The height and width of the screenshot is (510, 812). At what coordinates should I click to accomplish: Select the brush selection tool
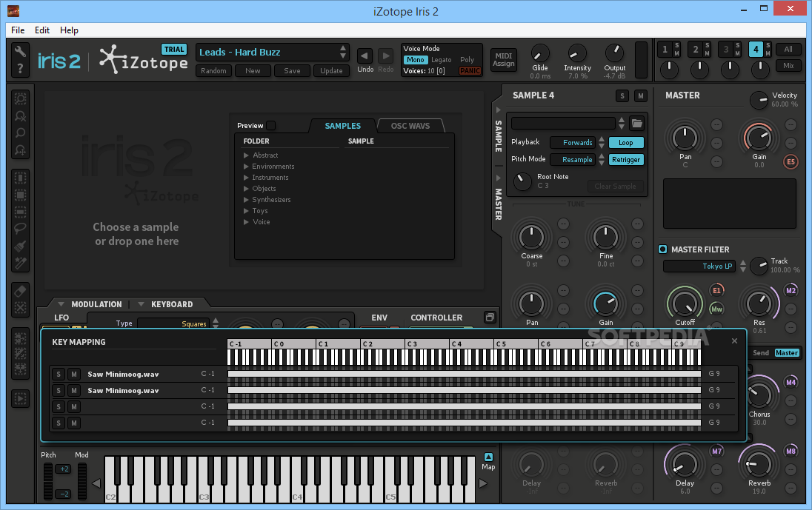[x=20, y=246]
